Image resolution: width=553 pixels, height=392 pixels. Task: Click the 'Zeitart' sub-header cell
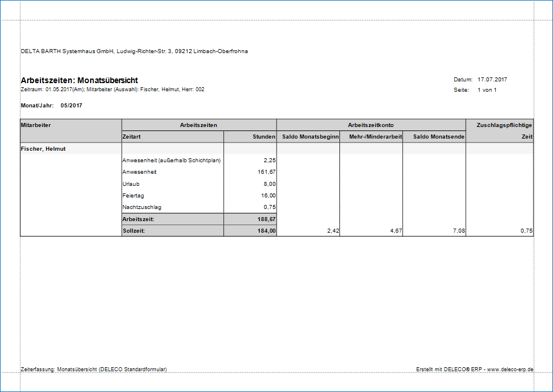coord(132,137)
